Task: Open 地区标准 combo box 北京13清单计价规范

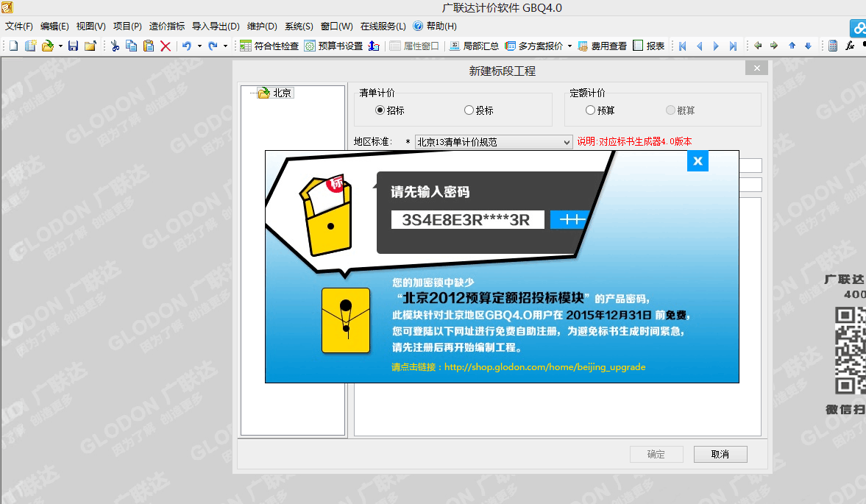Action: 493,143
